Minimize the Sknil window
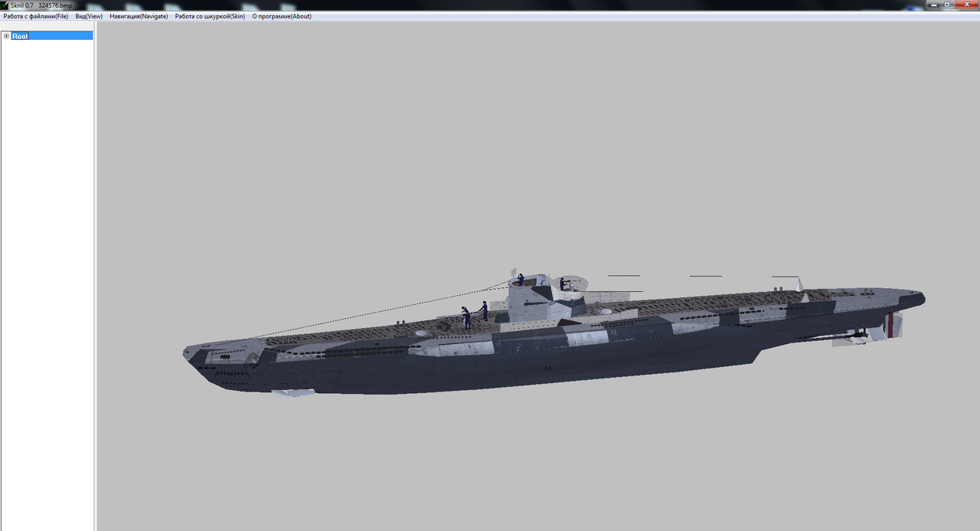Screen dimensions: 980x531 [933, 5]
